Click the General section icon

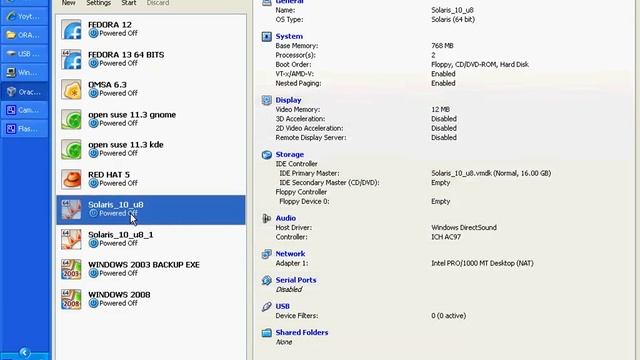pyautogui.click(x=267, y=2)
